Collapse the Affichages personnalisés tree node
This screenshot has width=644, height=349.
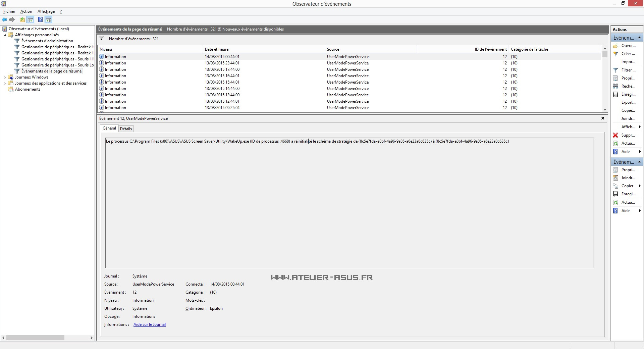tap(5, 35)
